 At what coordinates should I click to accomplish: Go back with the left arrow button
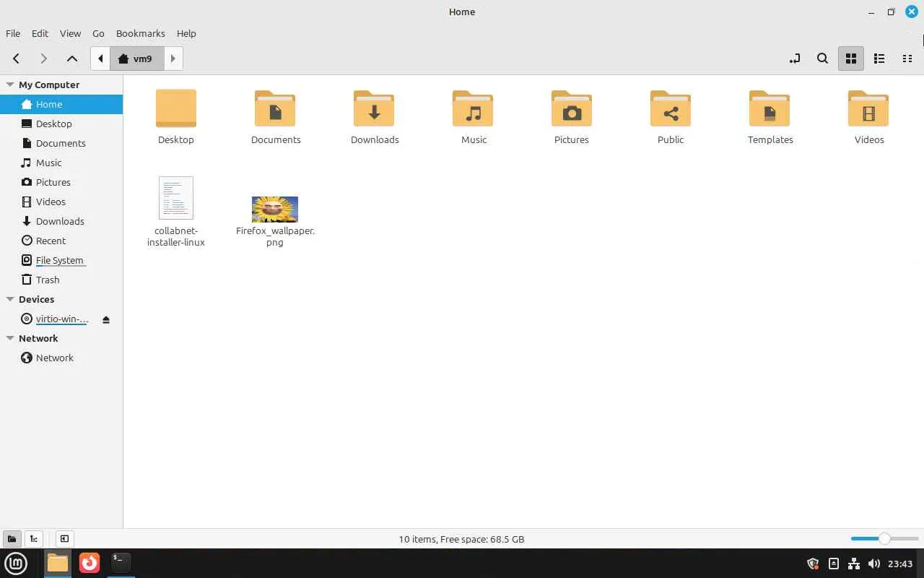click(16, 59)
